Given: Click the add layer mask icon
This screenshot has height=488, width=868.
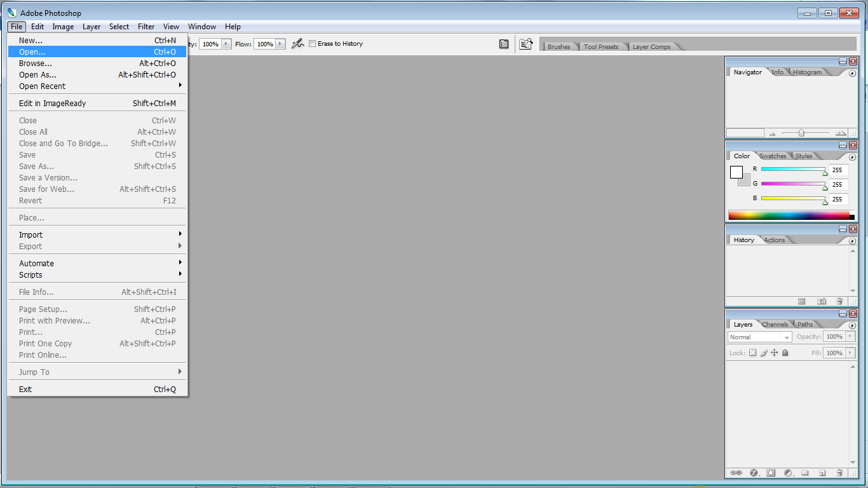Looking at the screenshot, I should pyautogui.click(x=771, y=473).
